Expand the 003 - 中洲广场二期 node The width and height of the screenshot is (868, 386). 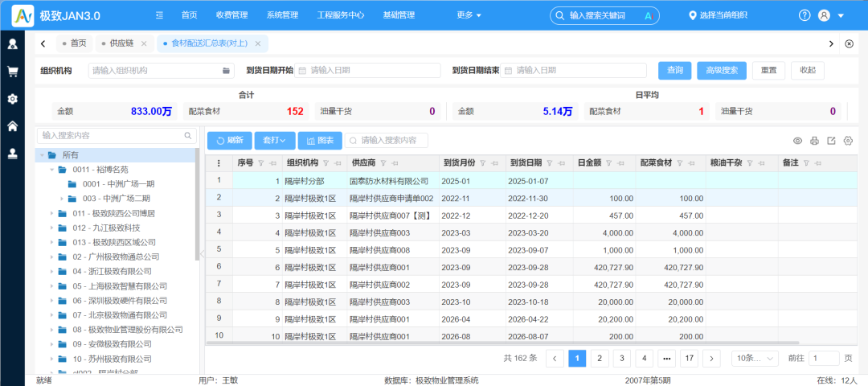(x=61, y=199)
